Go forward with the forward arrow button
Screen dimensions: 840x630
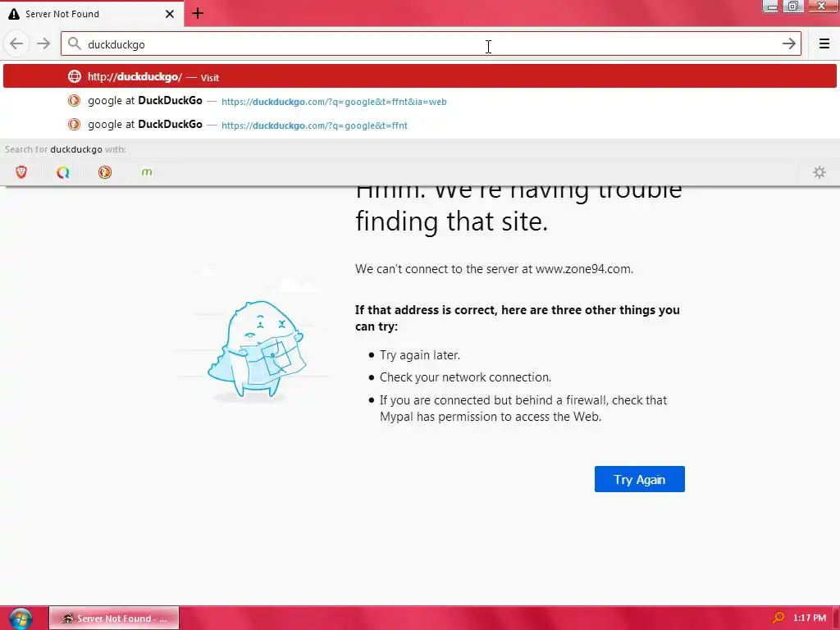tap(43, 44)
